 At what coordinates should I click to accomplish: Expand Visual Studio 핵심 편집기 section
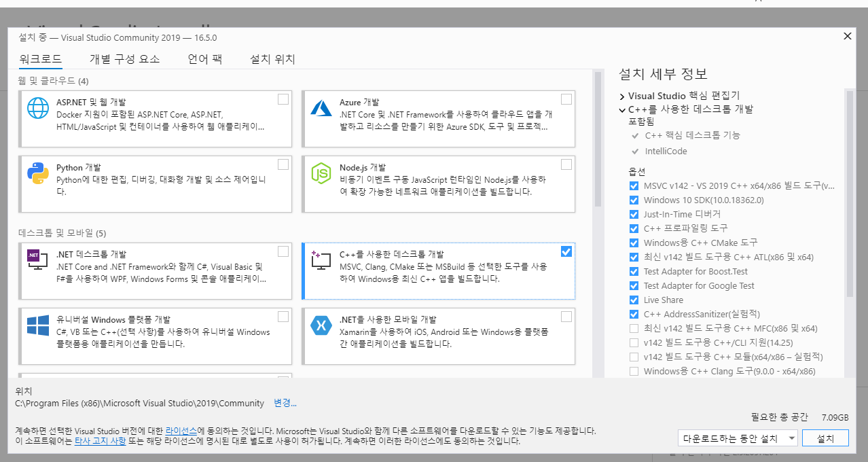622,96
